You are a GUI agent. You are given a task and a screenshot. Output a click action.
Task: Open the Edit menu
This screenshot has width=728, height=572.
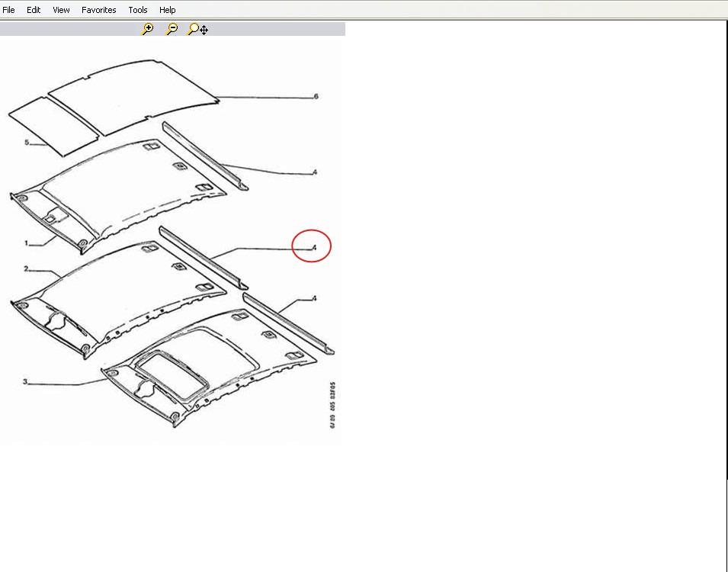point(34,10)
